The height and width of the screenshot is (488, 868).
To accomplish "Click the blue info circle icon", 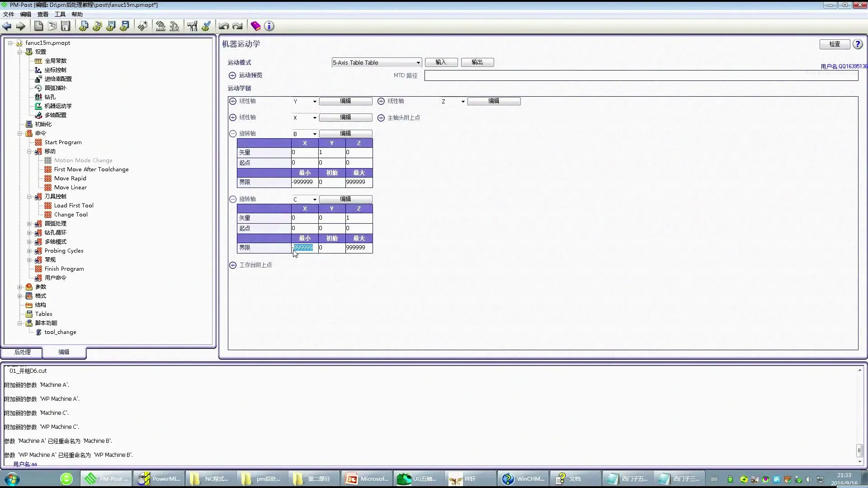I will (269, 26).
